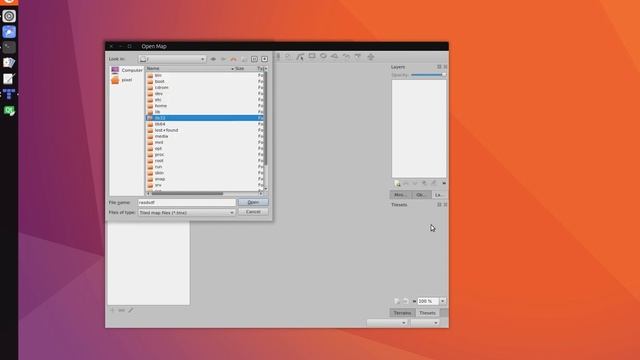640x360 pixels.
Task: Create new folder in Open Map dialog
Action: (244, 59)
